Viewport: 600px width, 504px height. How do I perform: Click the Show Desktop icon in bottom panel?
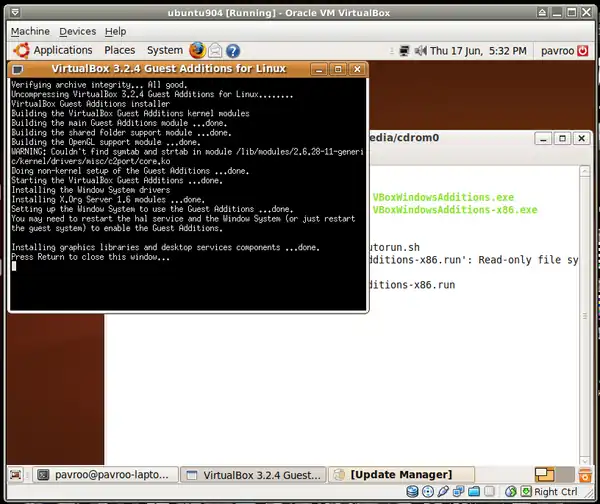pyautogui.click(x=18, y=474)
